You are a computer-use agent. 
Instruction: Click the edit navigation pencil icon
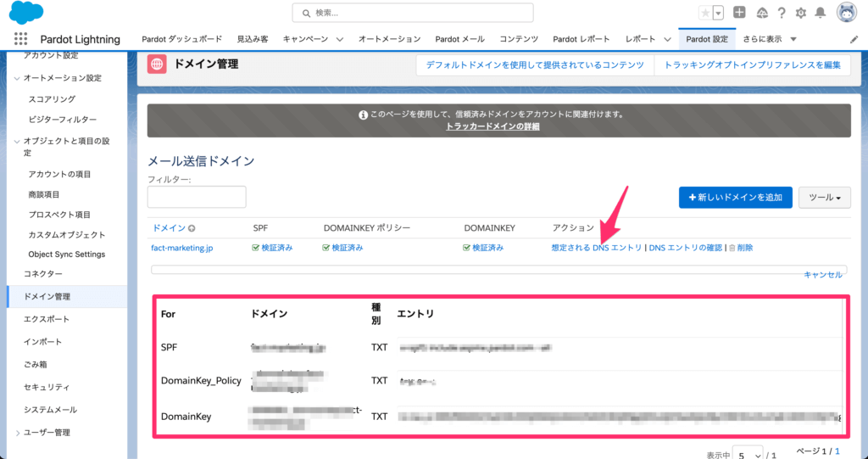[854, 39]
